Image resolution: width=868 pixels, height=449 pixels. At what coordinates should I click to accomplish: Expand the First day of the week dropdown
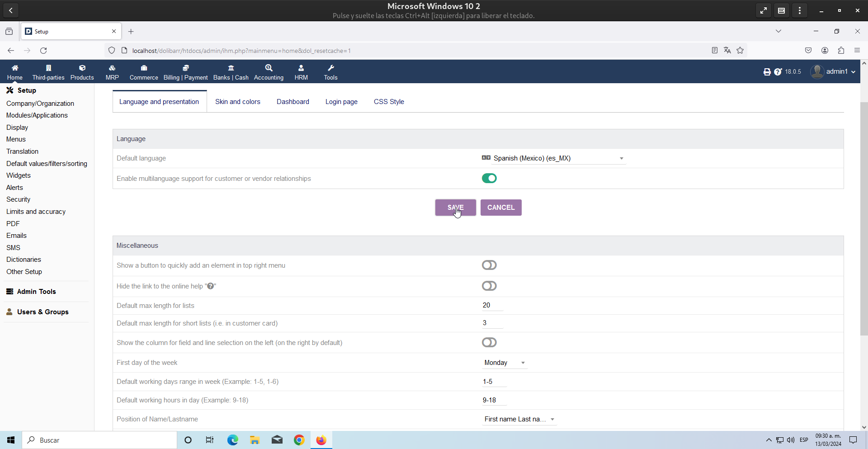coord(504,363)
